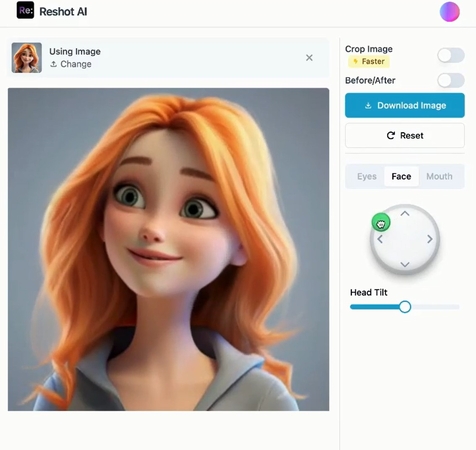Switch to the Mouth tab

[x=439, y=176]
